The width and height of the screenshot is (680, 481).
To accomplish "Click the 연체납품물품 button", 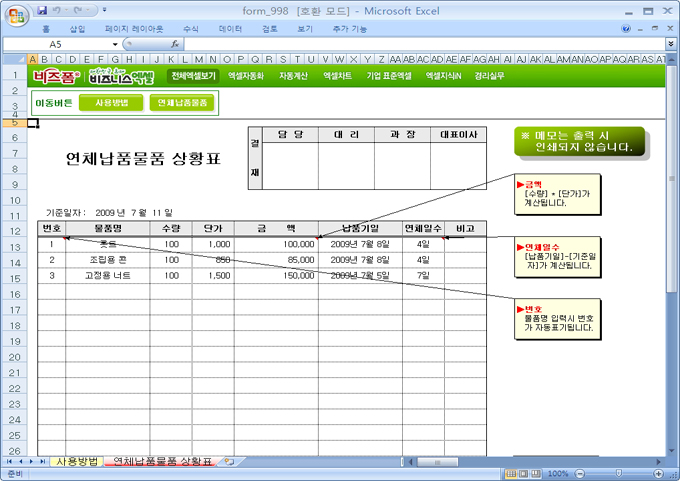I will [x=183, y=102].
